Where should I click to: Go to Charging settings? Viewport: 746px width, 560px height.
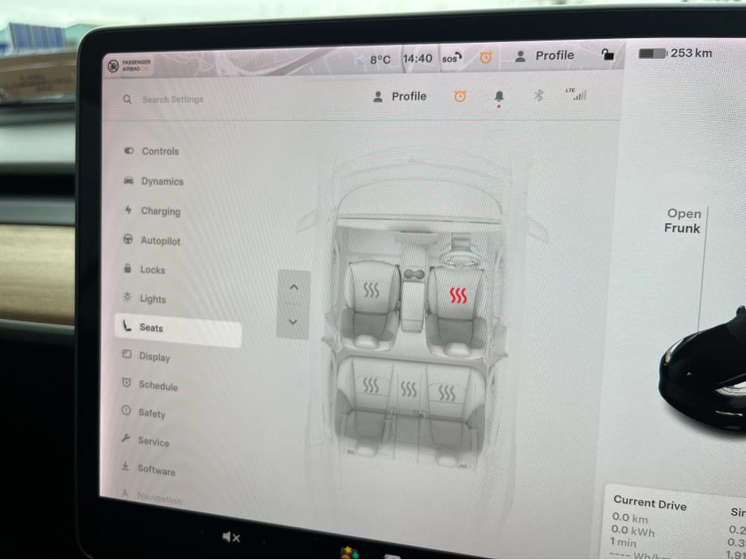click(160, 212)
